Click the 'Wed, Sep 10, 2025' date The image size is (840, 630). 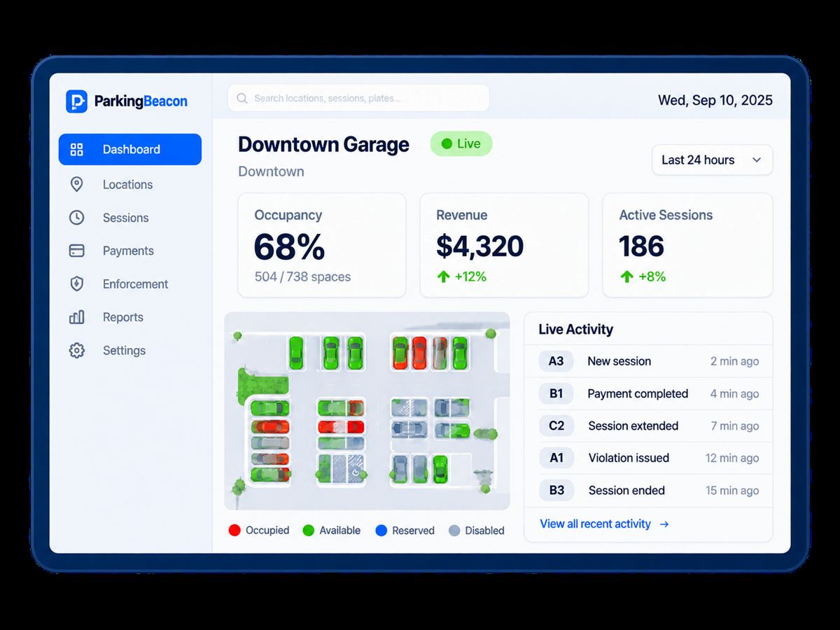click(715, 100)
